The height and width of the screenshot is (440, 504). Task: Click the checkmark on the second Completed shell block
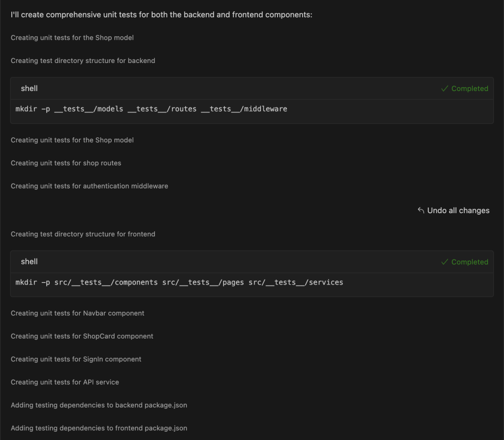[x=445, y=262]
